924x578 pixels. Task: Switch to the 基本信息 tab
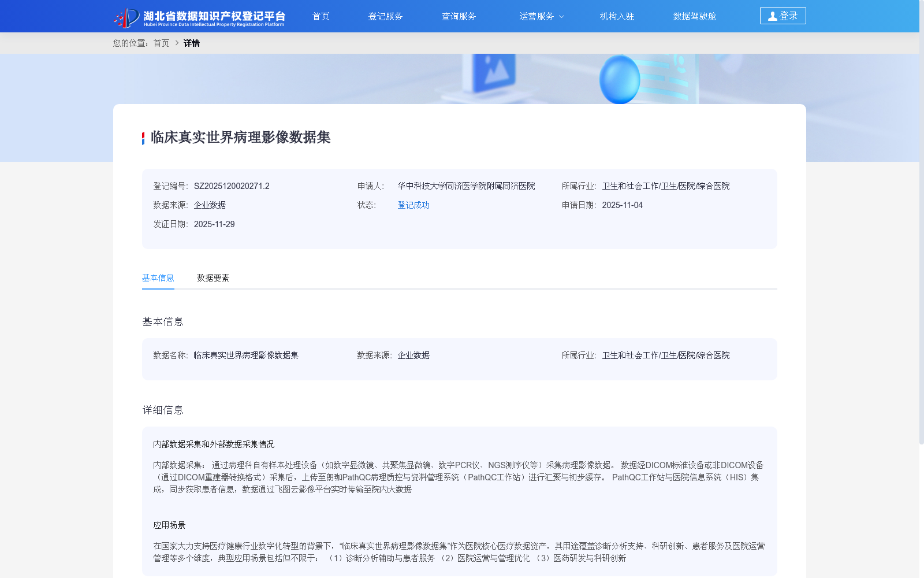158,278
